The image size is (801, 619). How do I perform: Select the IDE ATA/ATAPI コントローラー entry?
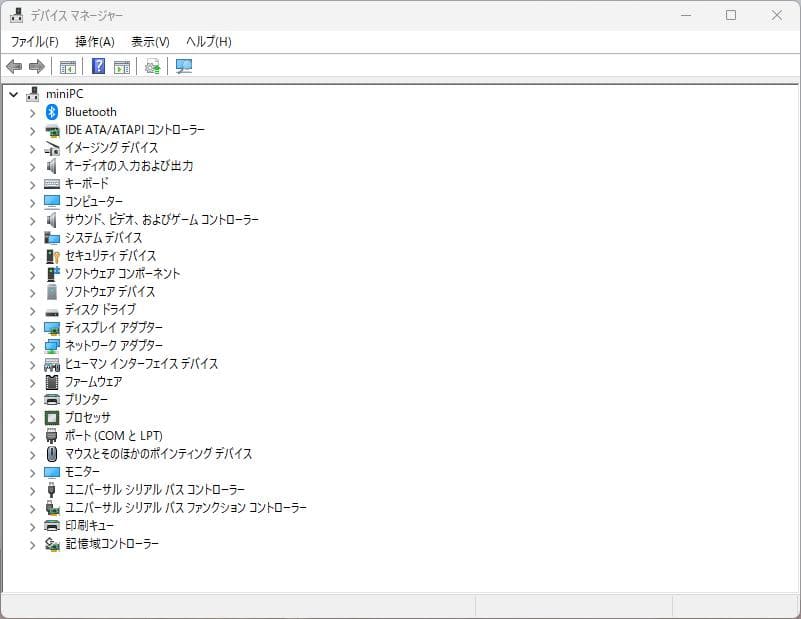point(130,130)
